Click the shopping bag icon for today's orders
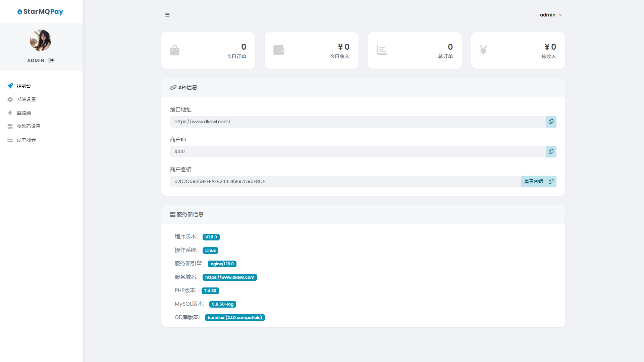Screen dimensions: 644x362 pyautogui.click(x=175, y=50)
